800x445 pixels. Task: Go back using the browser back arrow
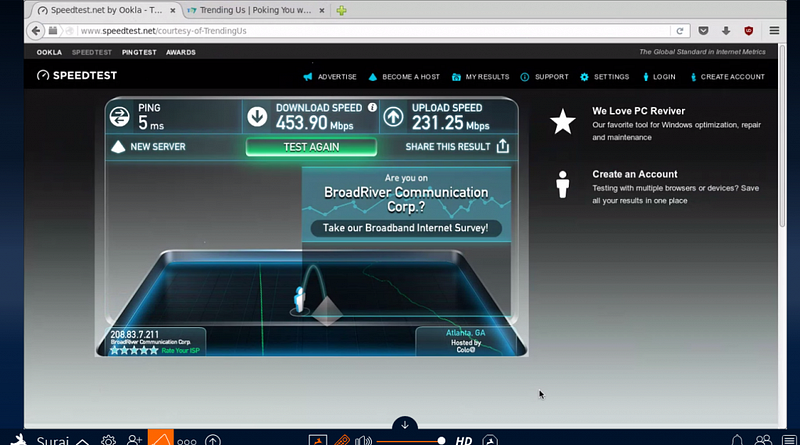point(36,31)
